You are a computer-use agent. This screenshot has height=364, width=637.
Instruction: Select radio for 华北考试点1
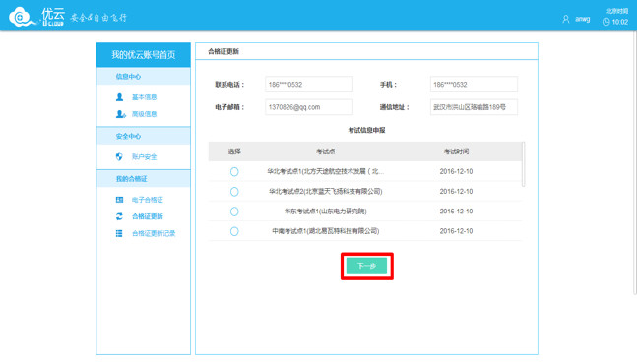tap(234, 171)
